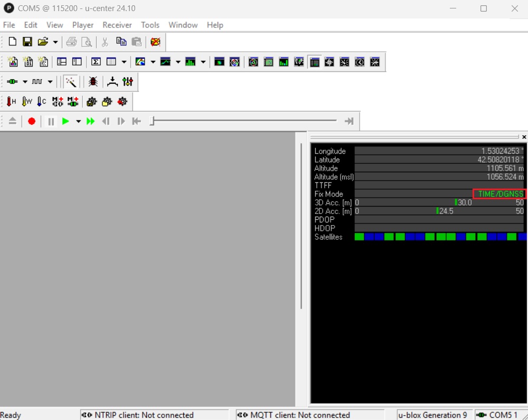The image size is (528, 420).
Task: Open the connection port dropdown arrow
Action: 25,82
